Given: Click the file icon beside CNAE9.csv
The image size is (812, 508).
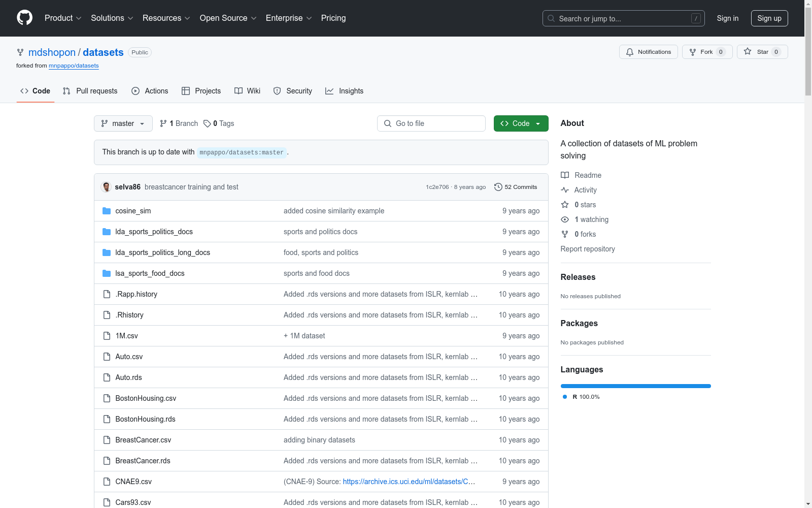Looking at the screenshot, I should pos(107,482).
